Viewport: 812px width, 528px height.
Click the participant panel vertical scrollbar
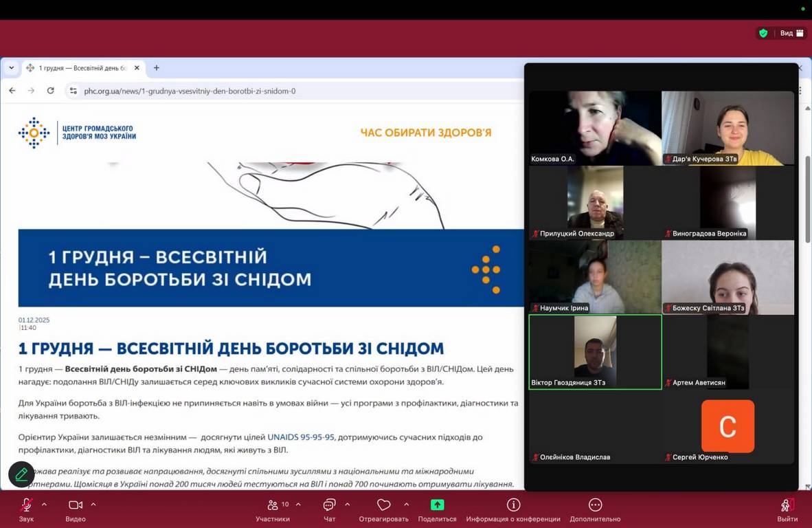coord(808,199)
